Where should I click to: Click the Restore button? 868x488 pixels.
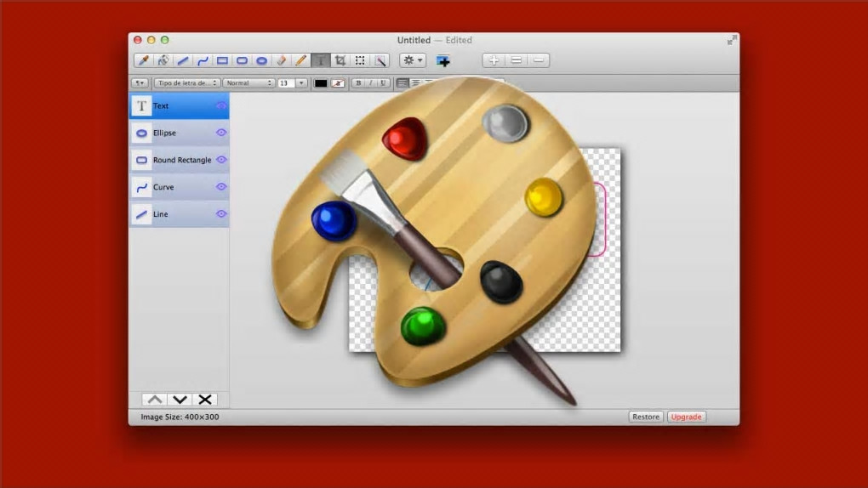(645, 417)
